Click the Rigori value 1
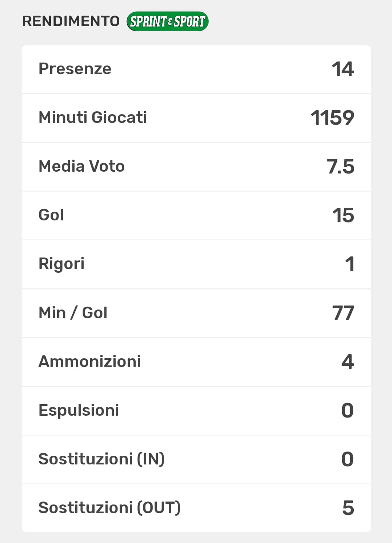Viewport: 392px width, 543px height. 349,264
